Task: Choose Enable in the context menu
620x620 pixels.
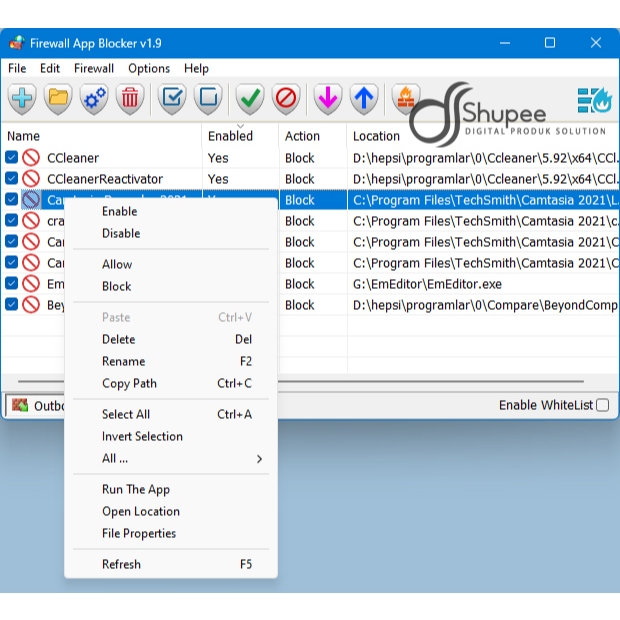Action: pos(171,211)
